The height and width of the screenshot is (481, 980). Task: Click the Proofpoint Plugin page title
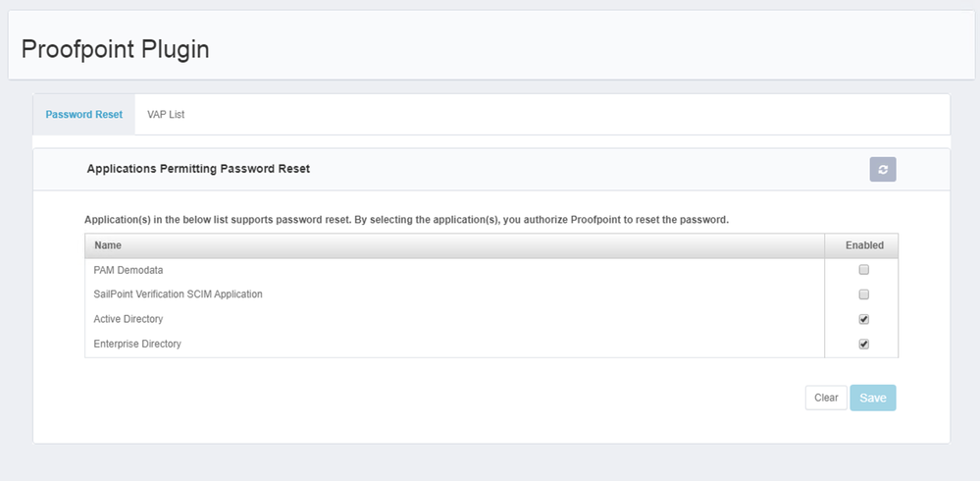tap(115, 49)
